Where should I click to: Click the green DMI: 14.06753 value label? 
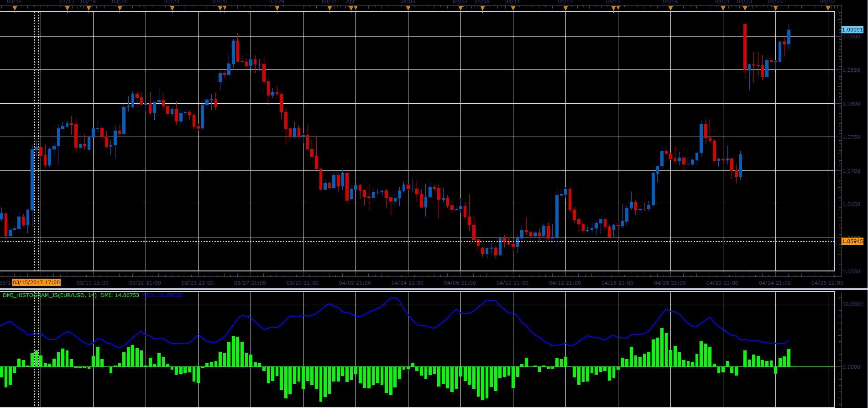tap(120, 295)
